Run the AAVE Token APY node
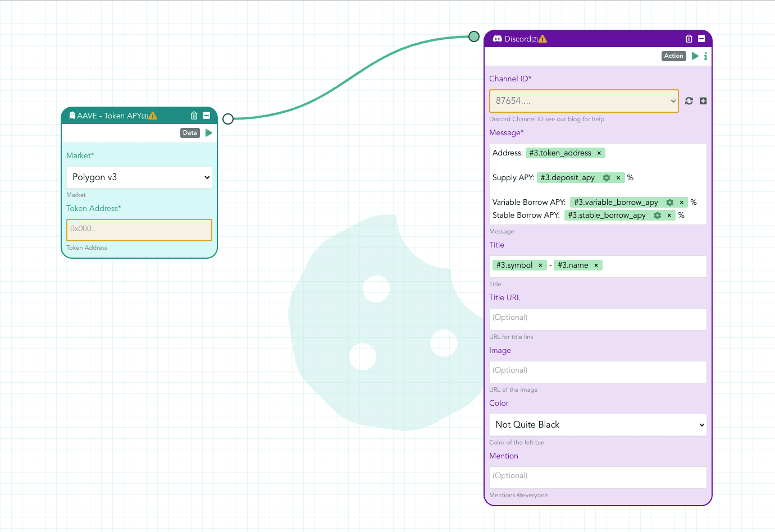This screenshot has height=532, width=775. point(209,133)
